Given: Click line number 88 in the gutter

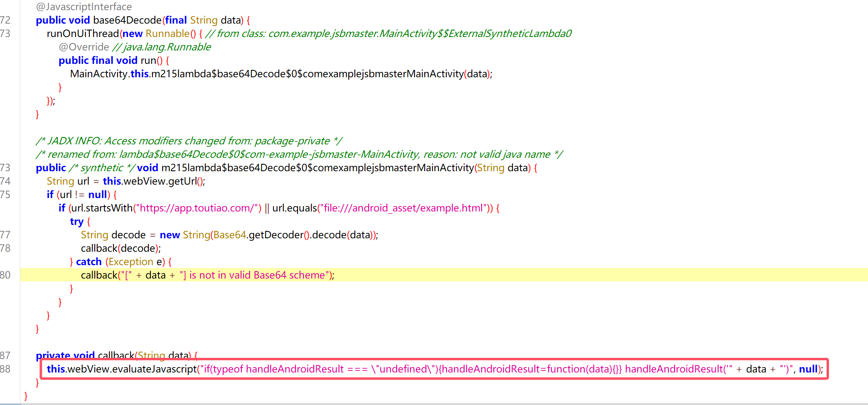Looking at the screenshot, I should (5, 369).
